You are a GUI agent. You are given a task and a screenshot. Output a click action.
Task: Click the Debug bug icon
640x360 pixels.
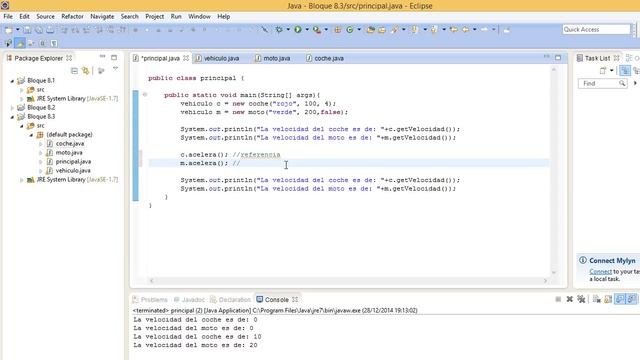[x=279, y=30]
